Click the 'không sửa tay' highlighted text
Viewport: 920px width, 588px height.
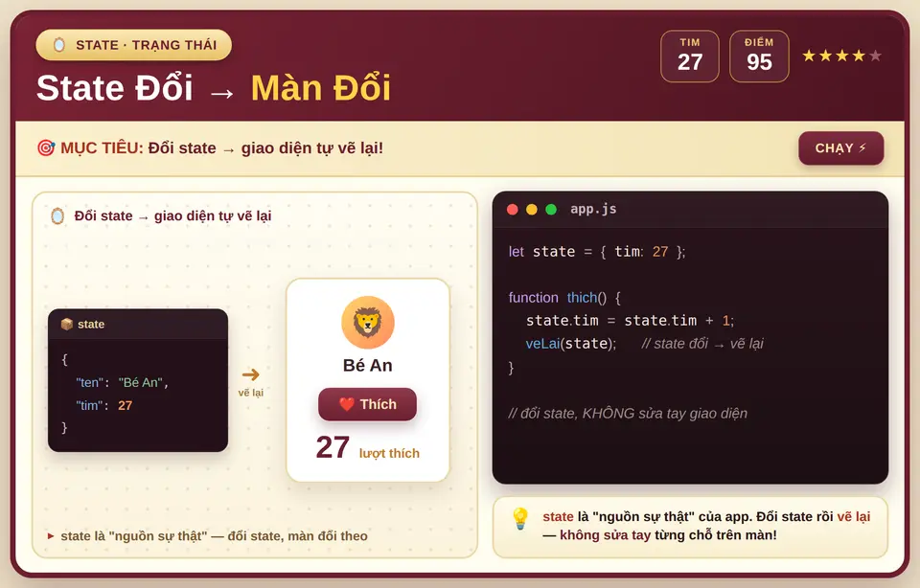click(605, 534)
